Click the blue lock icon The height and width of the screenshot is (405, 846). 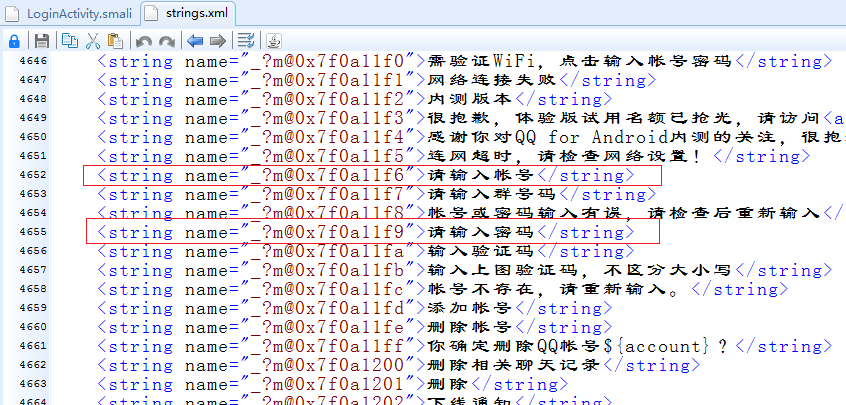pyautogui.click(x=14, y=40)
